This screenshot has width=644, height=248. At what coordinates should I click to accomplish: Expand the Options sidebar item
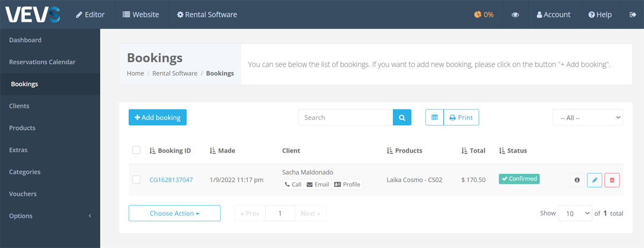50,216
